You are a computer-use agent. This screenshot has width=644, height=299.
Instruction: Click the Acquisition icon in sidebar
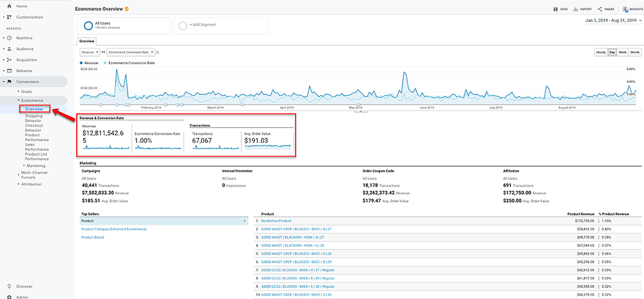tap(9, 60)
